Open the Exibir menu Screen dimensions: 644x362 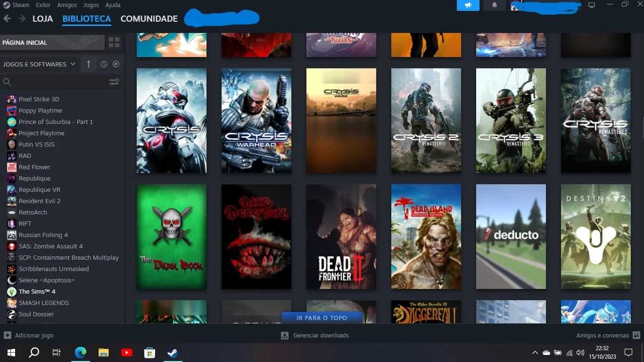point(43,5)
